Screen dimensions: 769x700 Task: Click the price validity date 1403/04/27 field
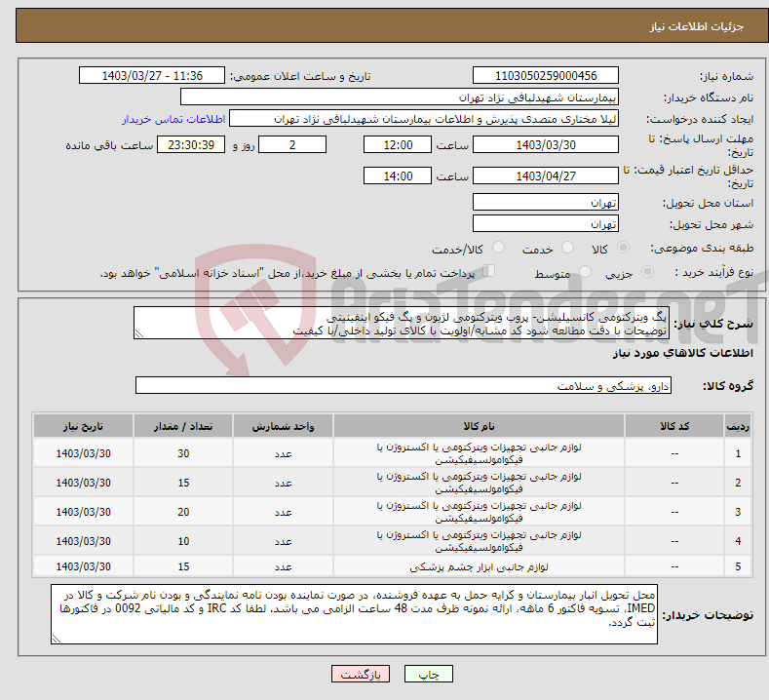pyautogui.click(x=546, y=175)
